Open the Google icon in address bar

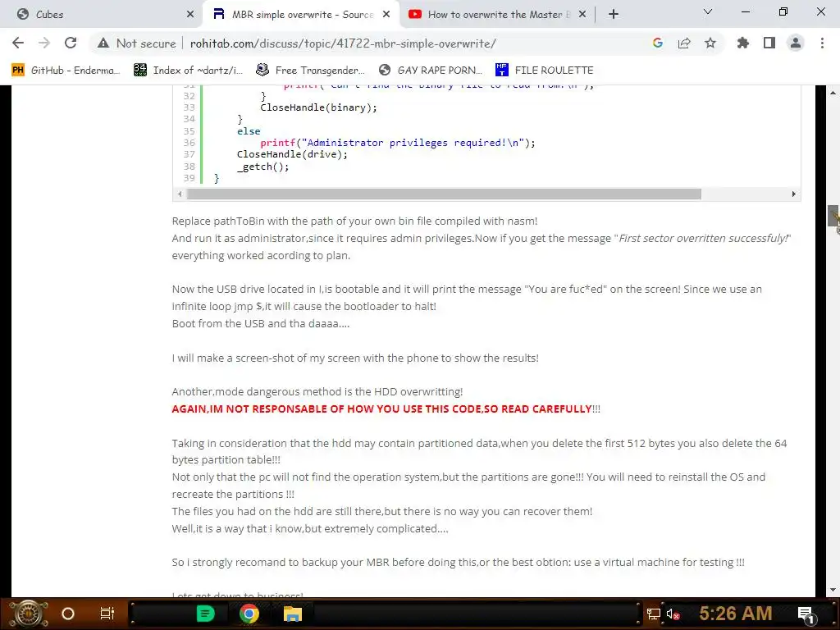(x=658, y=43)
